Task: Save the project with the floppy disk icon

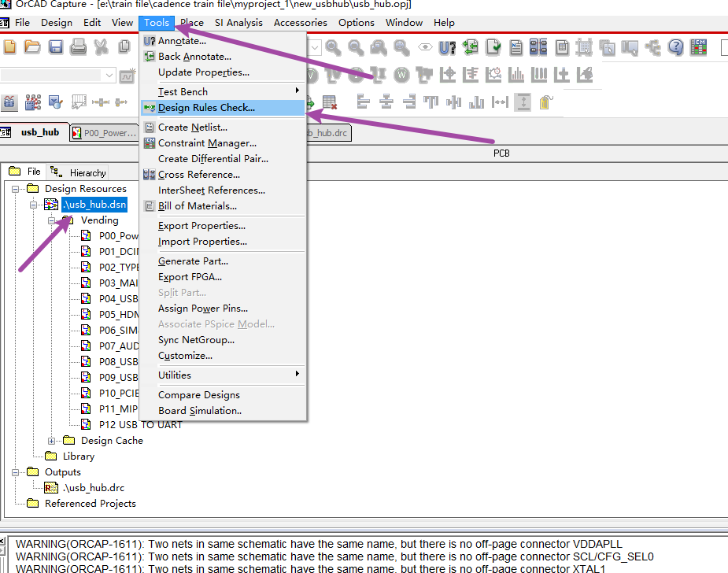Action: [56, 47]
